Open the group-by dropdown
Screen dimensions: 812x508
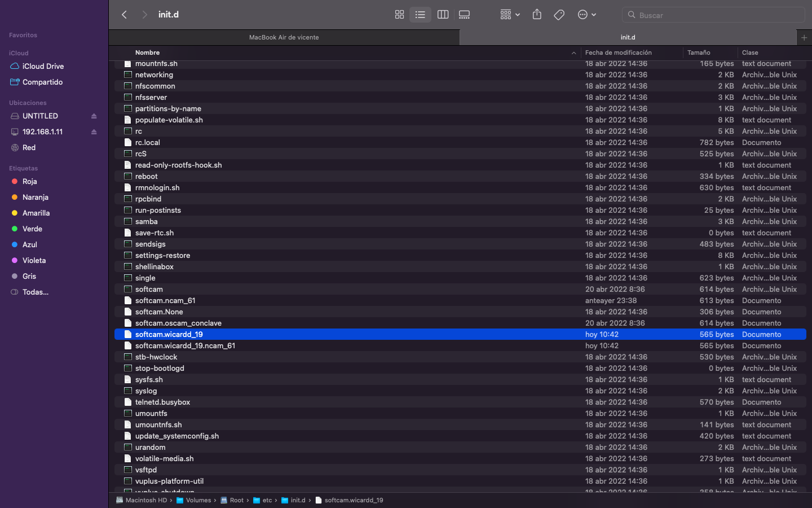click(x=510, y=15)
